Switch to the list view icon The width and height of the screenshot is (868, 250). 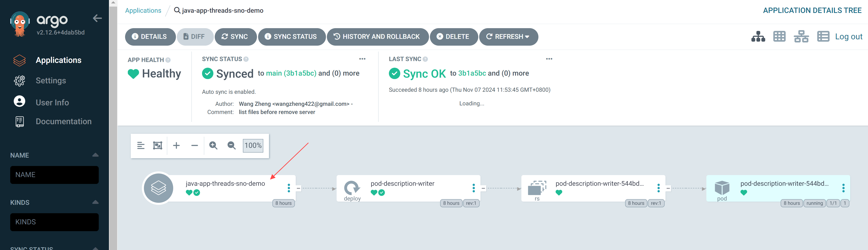click(x=823, y=36)
